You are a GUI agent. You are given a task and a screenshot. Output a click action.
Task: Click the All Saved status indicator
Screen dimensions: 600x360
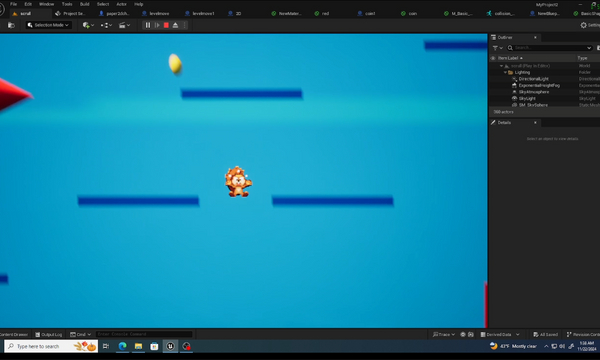(545, 334)
